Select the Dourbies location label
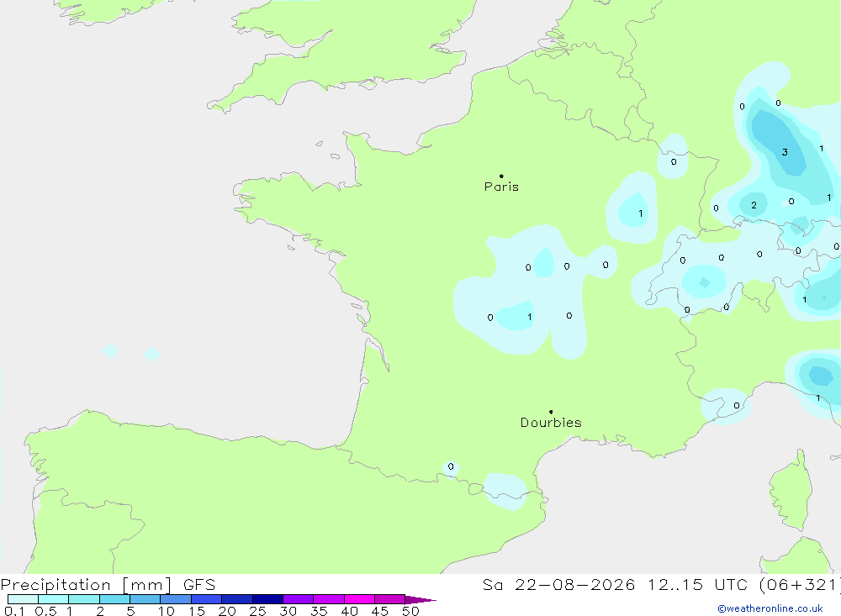Image resolution: width=841 pixels, height=616 pixels. click(x=551, y=423)
